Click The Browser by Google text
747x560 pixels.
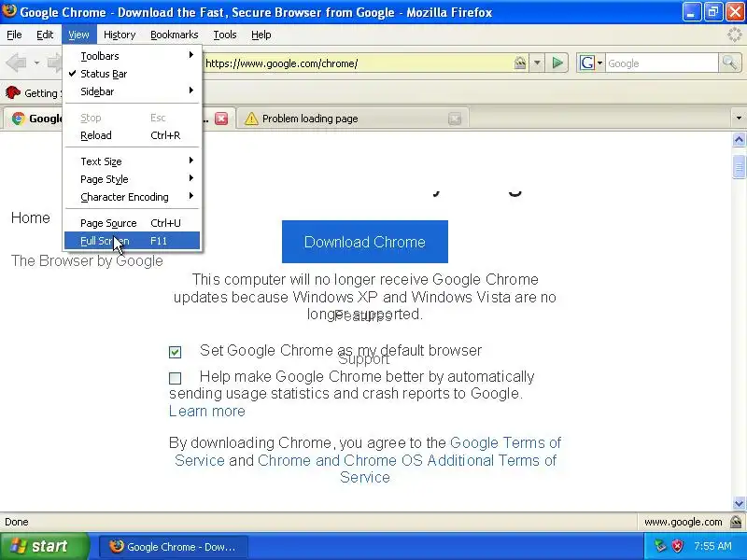[87, 260]
